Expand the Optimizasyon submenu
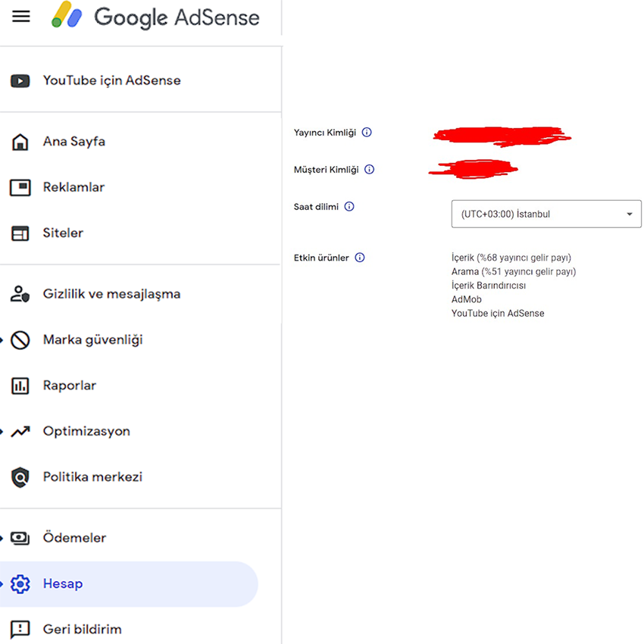644x644 pixels. pyautogui.click(x=2, y=432)
